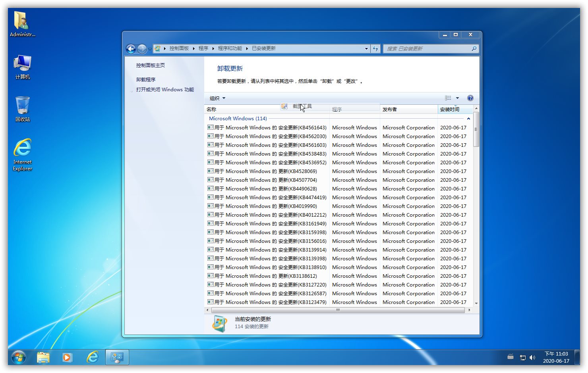The image size is (588, 373).
Task: Click 打开或关闭 Windows 功能 link
Action: (165, 90)
